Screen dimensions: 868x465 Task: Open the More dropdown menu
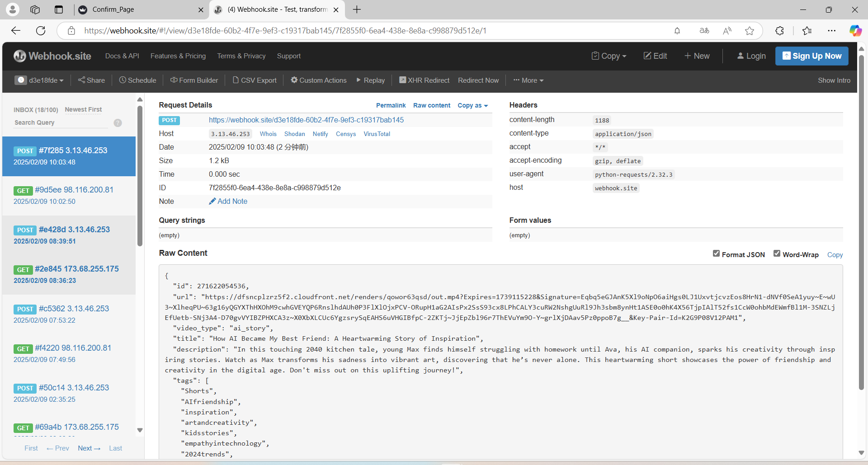(x=528, y=80)
